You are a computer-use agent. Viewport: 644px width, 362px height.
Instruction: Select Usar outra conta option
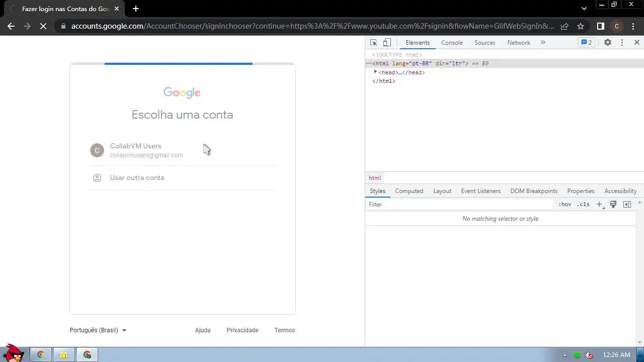point(183,178)
